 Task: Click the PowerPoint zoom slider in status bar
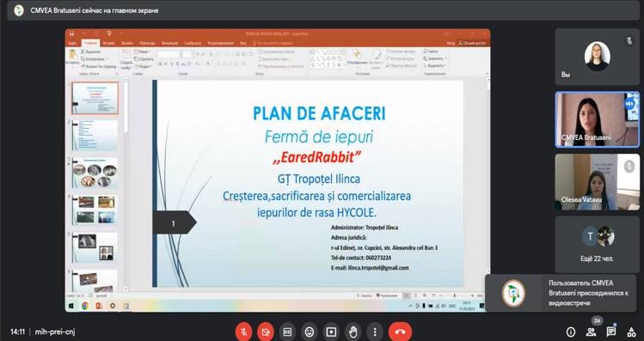point(455,295)
